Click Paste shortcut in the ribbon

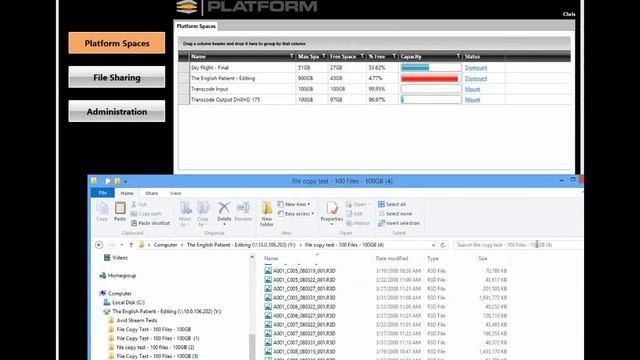pyautogui.click(x=150, y=223)
